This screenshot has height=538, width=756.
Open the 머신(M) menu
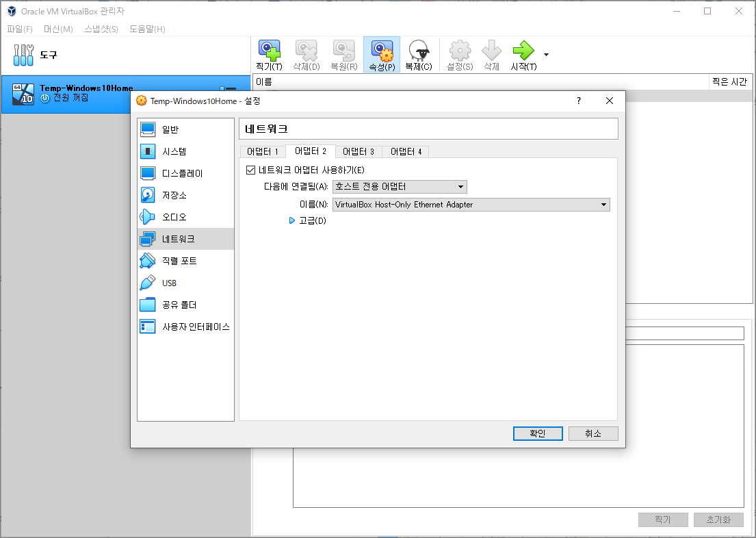coord(58,29)
